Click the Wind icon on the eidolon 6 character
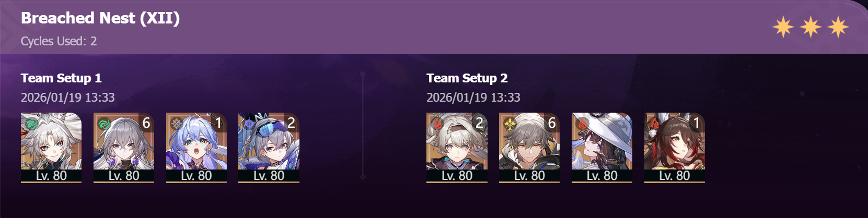868x218 pixels. pos(103,125)
